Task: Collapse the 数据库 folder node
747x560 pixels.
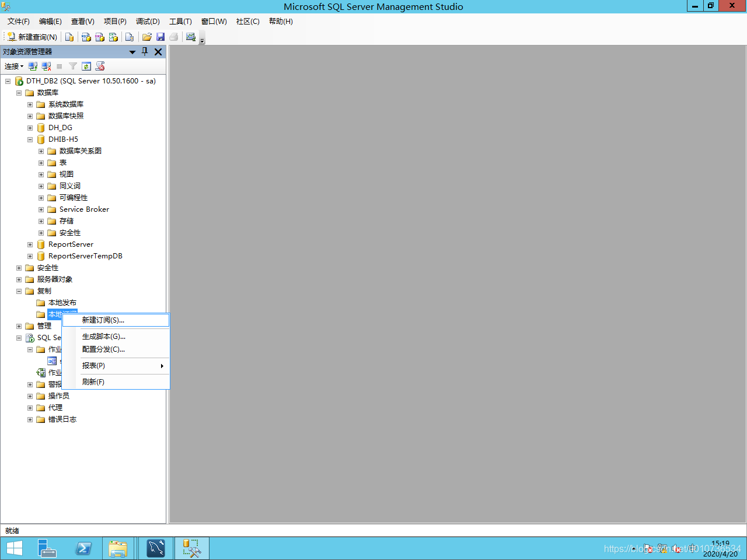Action: (x=19, y=93)
